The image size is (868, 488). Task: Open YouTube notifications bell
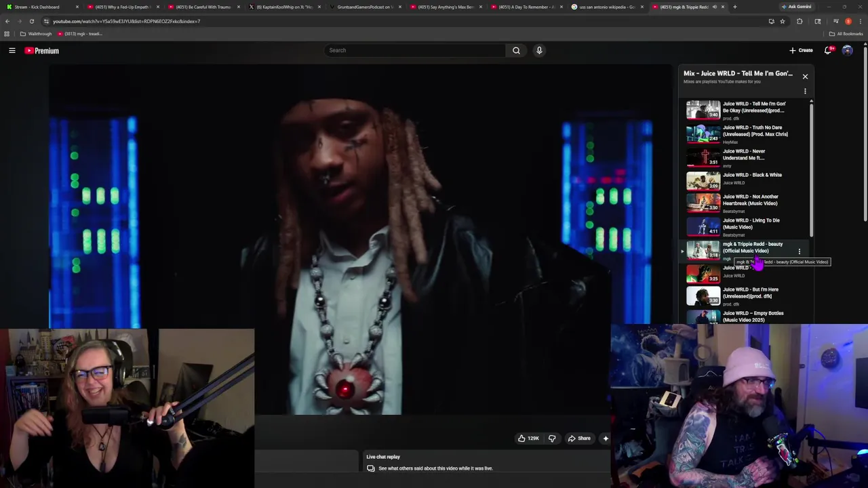(x=829, y=50)
